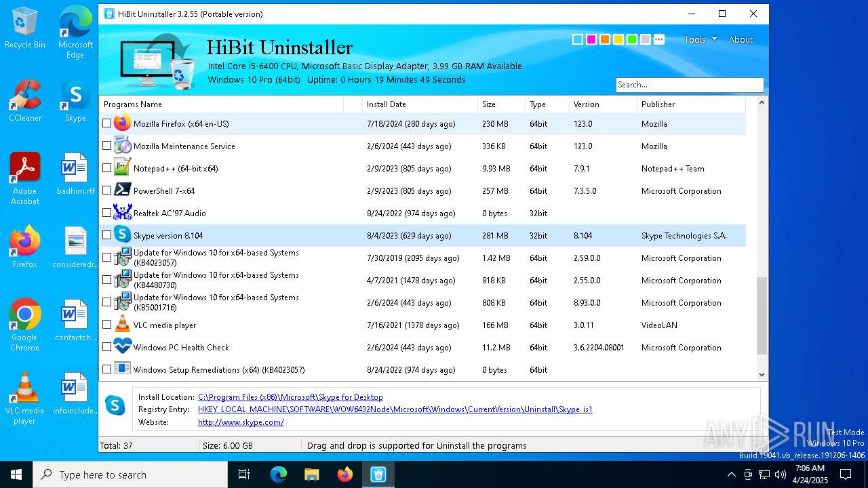The height and width of the screenshot is (488, 868).
Task: Select the gray theme color swatch
Action: [646, 39]
